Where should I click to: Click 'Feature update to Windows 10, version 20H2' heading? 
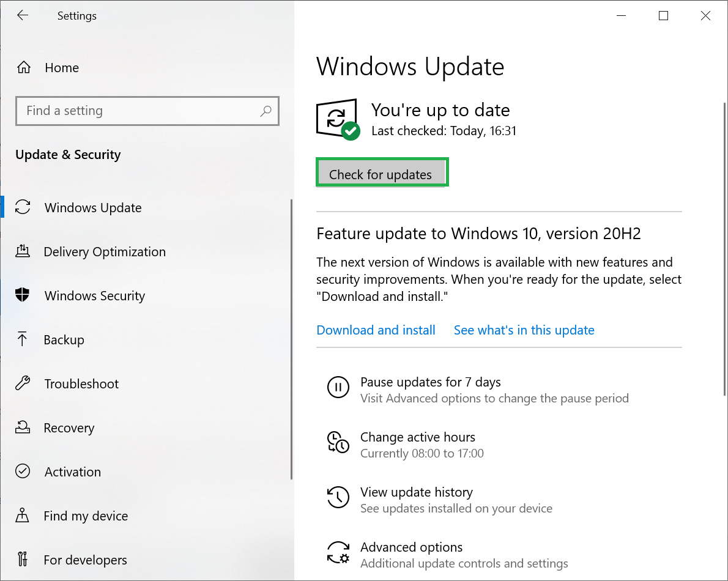[x=478, y=234]
